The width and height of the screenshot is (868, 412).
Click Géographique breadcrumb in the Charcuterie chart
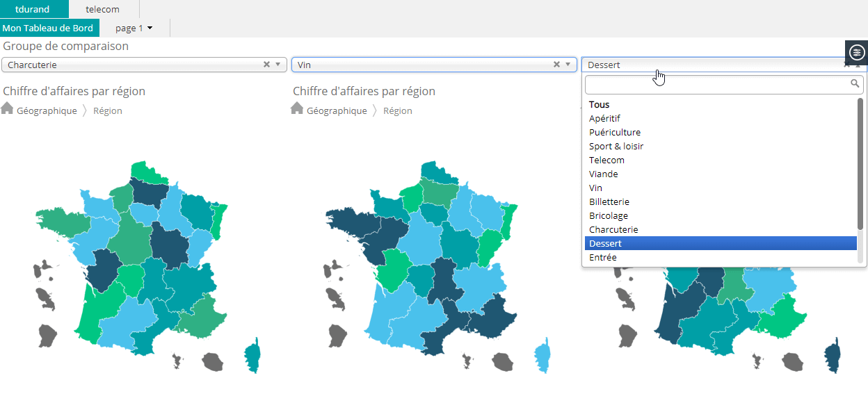[47, 110]
